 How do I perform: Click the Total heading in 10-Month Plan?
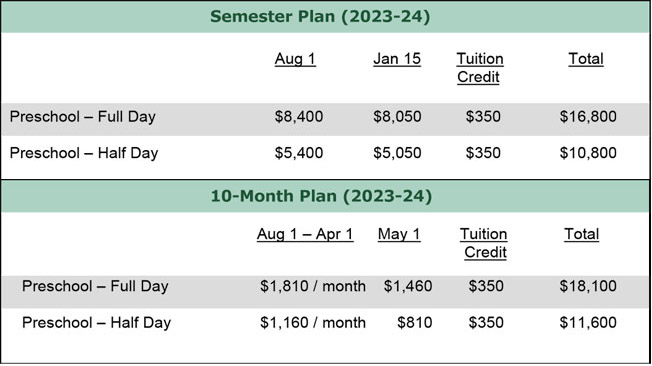point(581,234)
